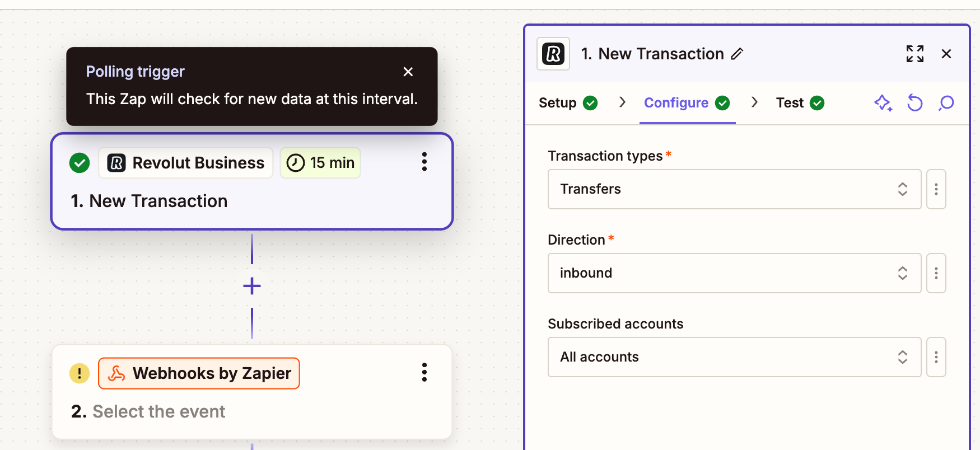Click the '1. New Transaction' panel title

pos(652,54)
